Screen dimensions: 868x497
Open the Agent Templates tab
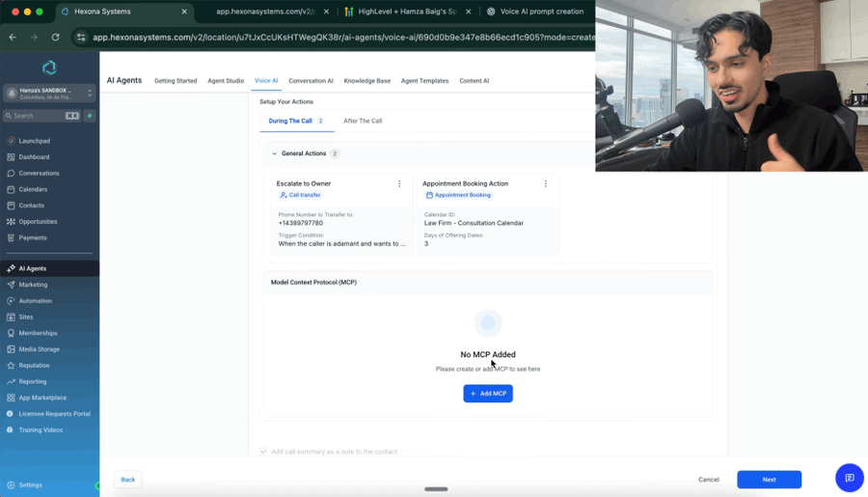coord(424,81)
